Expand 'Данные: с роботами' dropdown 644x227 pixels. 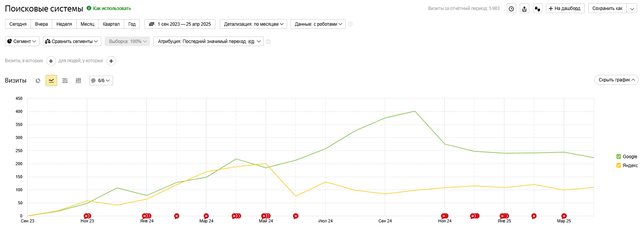coord(318,24)
